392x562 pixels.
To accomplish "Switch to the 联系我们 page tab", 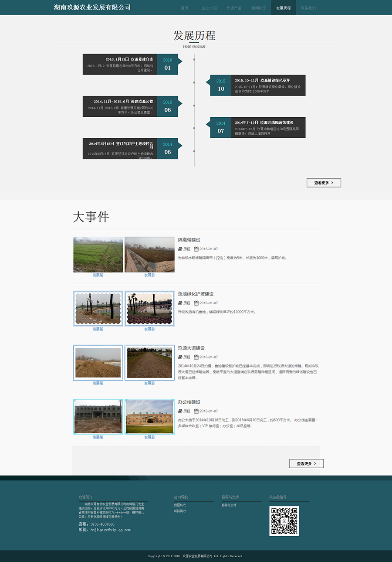I will click(x=308, y=8).
